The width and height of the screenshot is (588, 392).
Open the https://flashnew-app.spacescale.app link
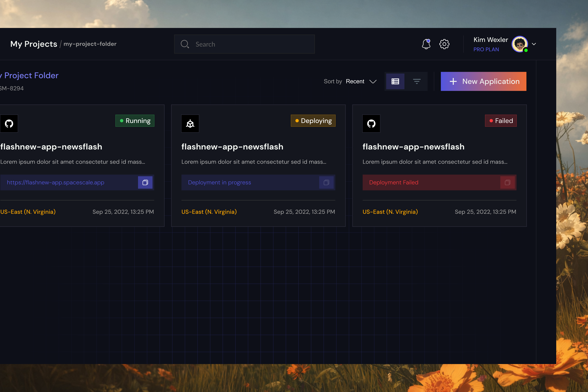pos(56,183)
